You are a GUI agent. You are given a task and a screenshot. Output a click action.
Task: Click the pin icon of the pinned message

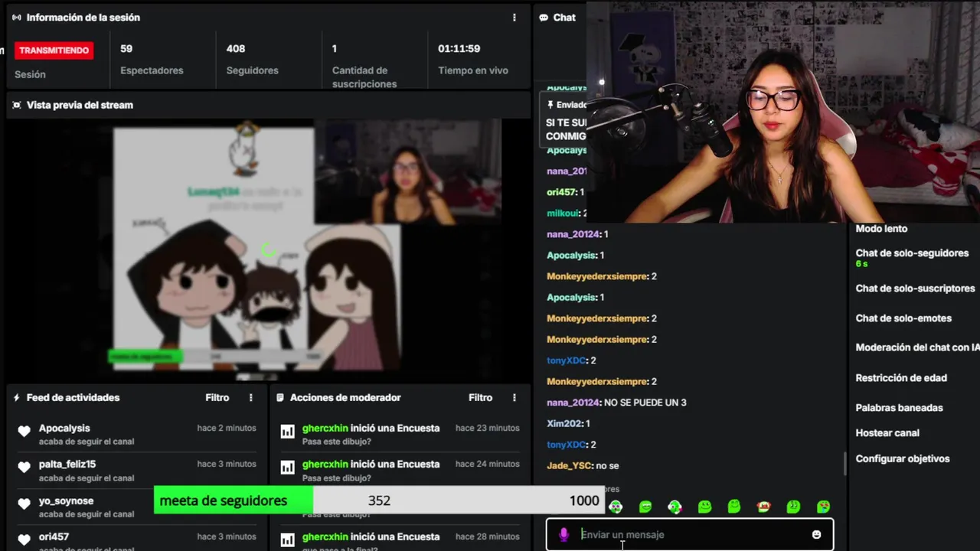pos(550,105)
